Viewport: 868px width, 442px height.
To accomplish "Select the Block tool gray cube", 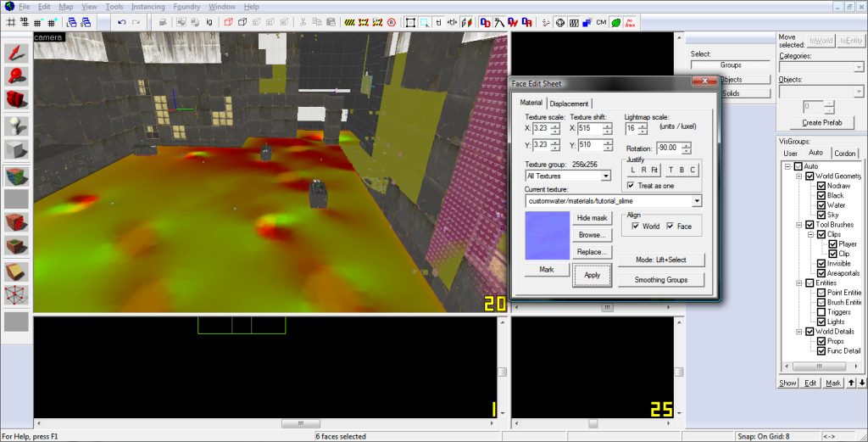I will click(16, 149).
